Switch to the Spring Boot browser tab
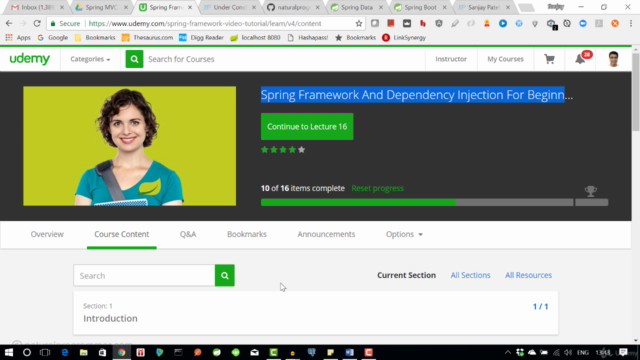This screenshot has height=360, width=640. [x=420, y=7]
